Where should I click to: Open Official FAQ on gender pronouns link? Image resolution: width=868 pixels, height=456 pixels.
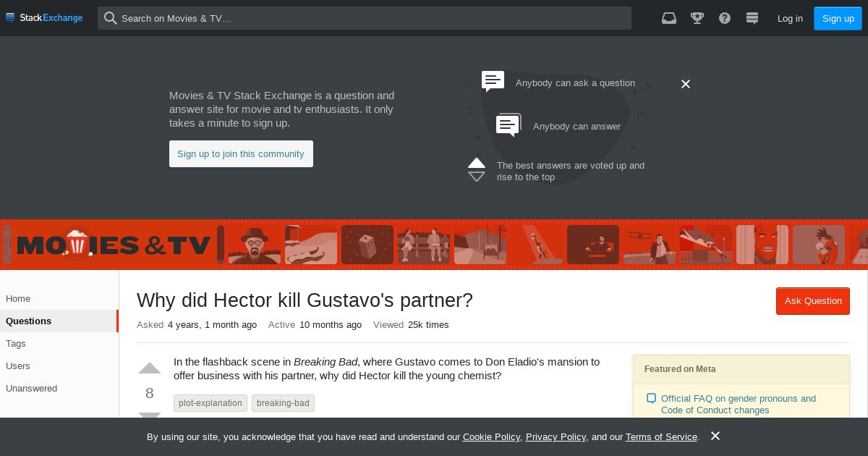739,404
